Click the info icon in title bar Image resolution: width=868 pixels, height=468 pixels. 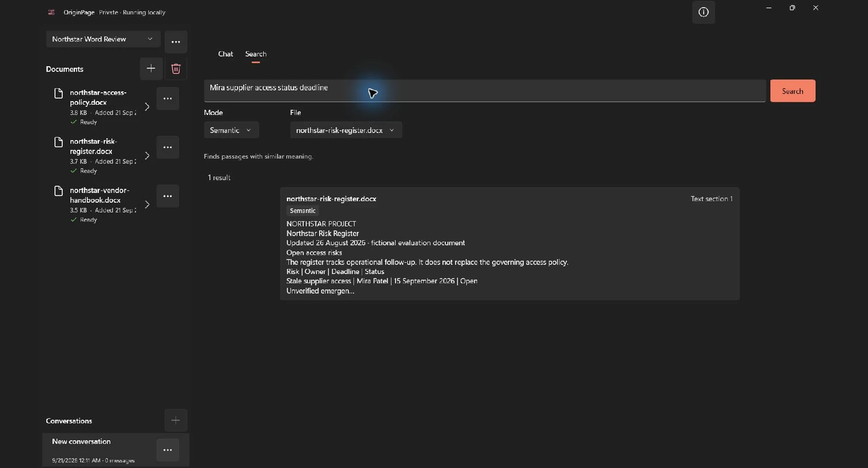pos(703,12)
